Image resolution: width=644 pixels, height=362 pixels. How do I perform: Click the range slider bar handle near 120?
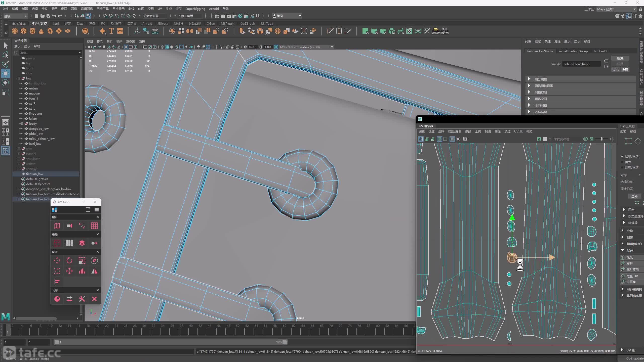click(x=285, y=342)
